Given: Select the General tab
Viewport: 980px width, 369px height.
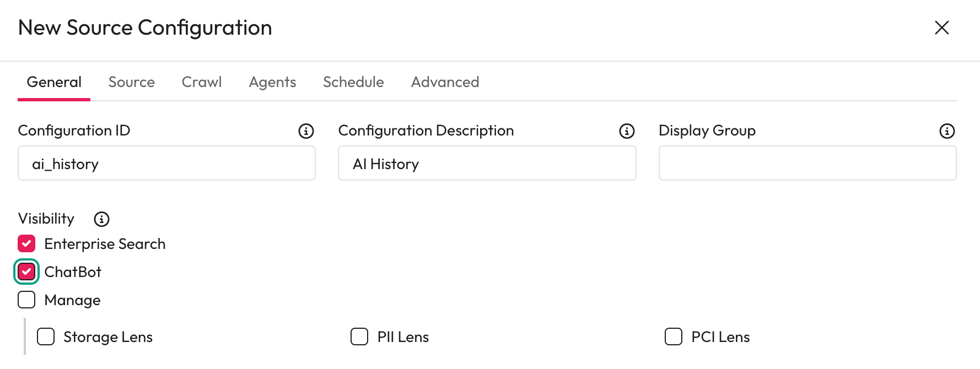Looking at the screenshot, I should (54, 82).
